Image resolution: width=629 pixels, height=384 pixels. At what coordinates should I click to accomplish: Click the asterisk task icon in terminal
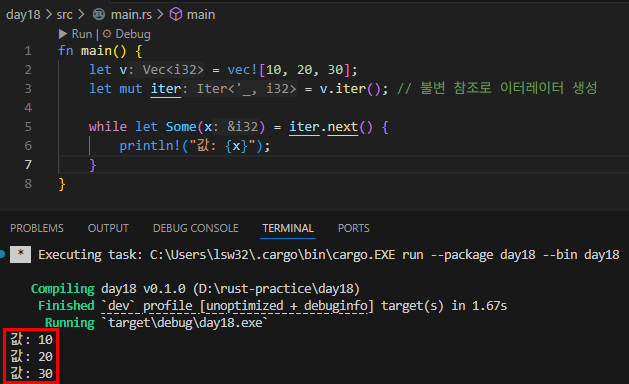click(x=20, y=254)
